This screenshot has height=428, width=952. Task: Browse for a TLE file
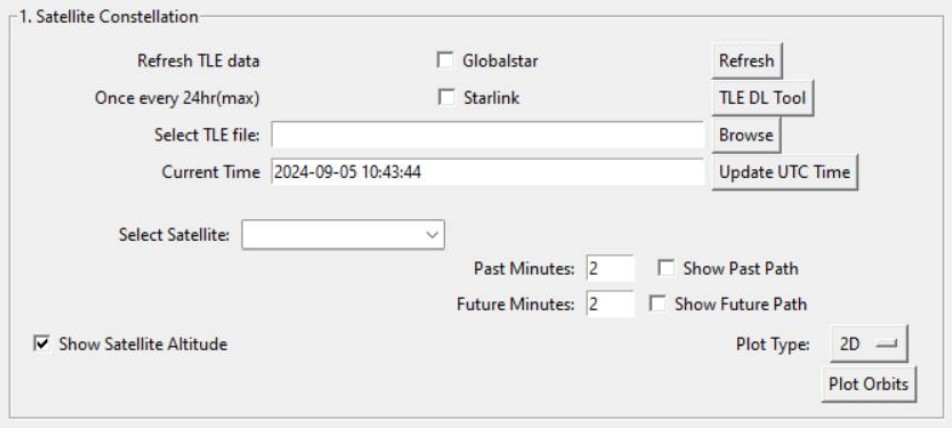pyautogui.click(x=746, y=135)
